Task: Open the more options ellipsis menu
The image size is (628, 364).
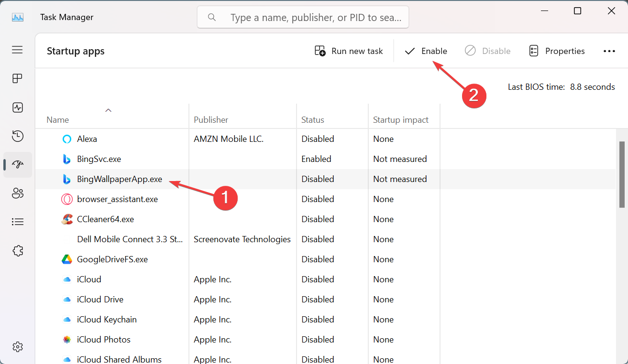Action: tap(609, 51)
